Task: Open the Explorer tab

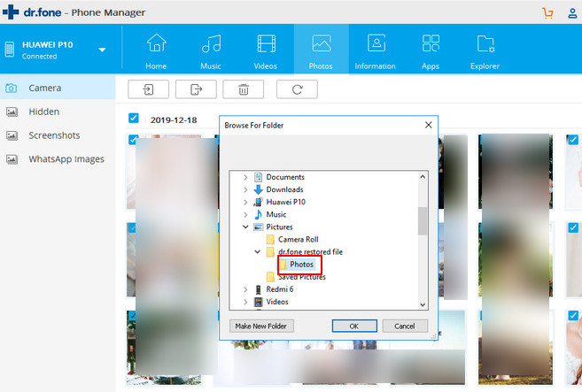Action: [x=485, y=50]
